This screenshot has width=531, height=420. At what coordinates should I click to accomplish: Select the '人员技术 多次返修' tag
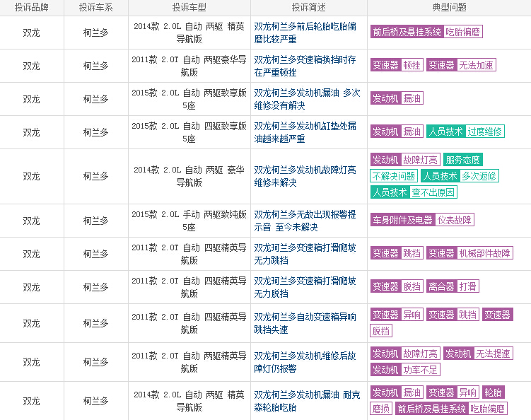(x=460, y=176)
